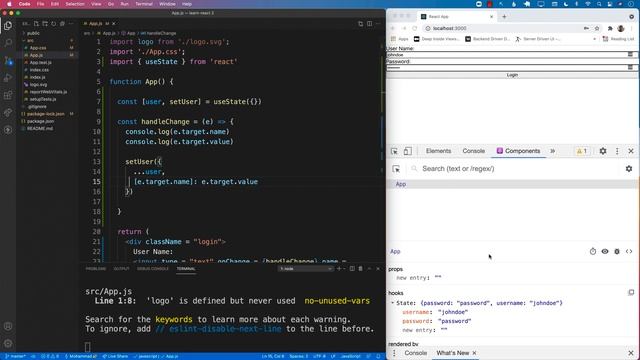Click the view source code brackets icon
Screen dimensions: 640x360
point(629,251)
